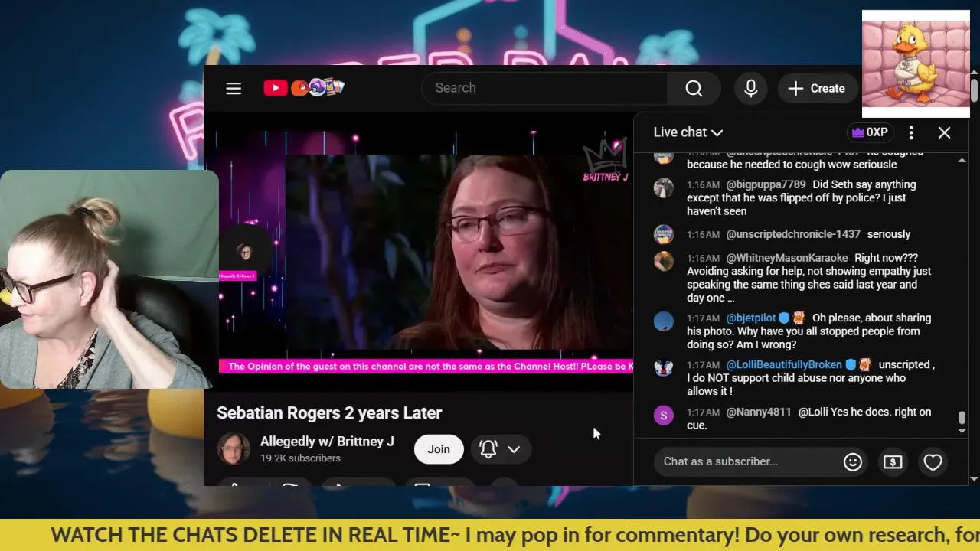Click the video title Sebatian Rogers 2 years Later
The width and height of the screenshot is (980, 551).
329,413
